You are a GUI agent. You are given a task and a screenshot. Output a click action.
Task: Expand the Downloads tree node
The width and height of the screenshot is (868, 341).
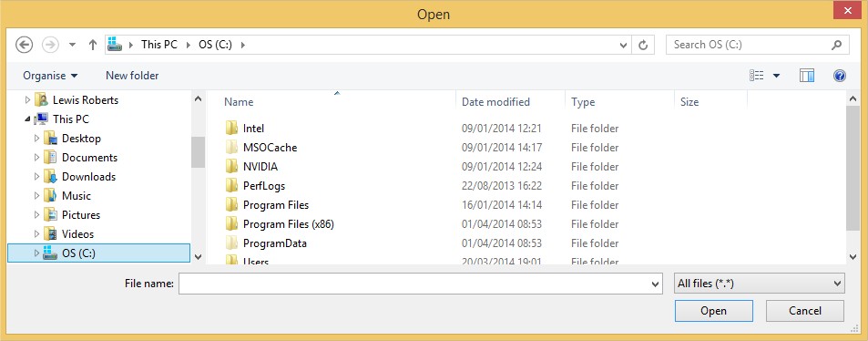(x=37, y=177)
